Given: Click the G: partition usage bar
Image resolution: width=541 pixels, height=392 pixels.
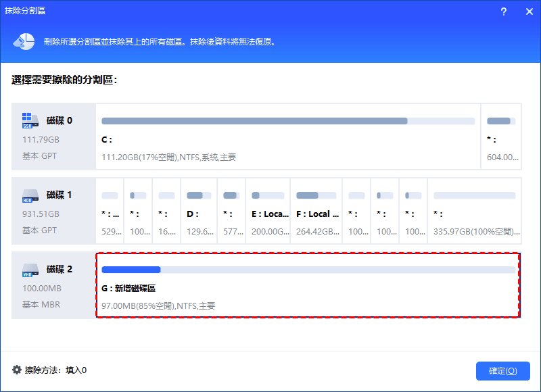Looking at the screenshot, I should pos(308,270).
